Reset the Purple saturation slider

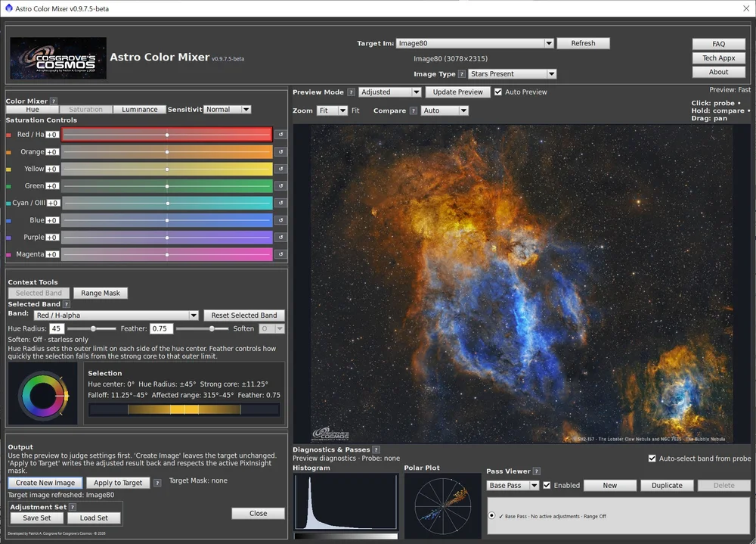pyautogui.click(x=280, y=237)
